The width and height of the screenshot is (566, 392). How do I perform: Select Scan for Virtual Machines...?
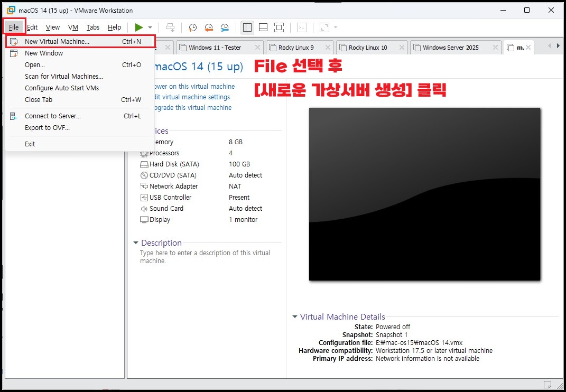pyautogui.click(x=80, y=77)
